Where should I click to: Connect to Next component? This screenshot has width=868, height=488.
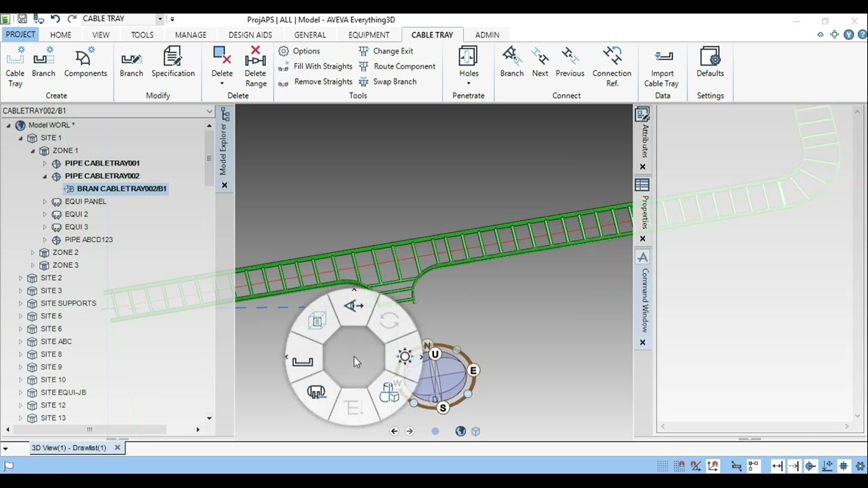540,62
